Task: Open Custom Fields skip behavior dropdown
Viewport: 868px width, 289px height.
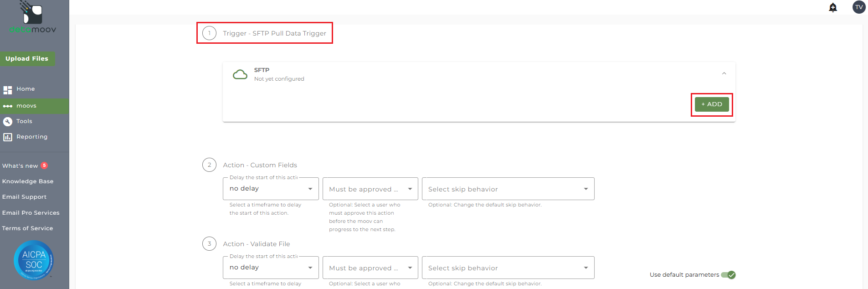Action: tap(508, 189)
